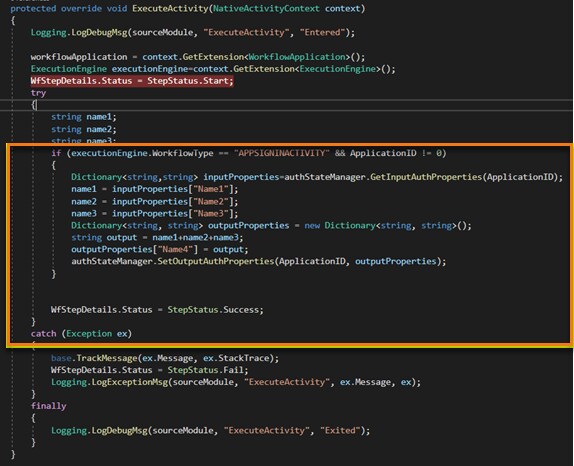Click the WorkflowType property

click(x=183, y=153)
